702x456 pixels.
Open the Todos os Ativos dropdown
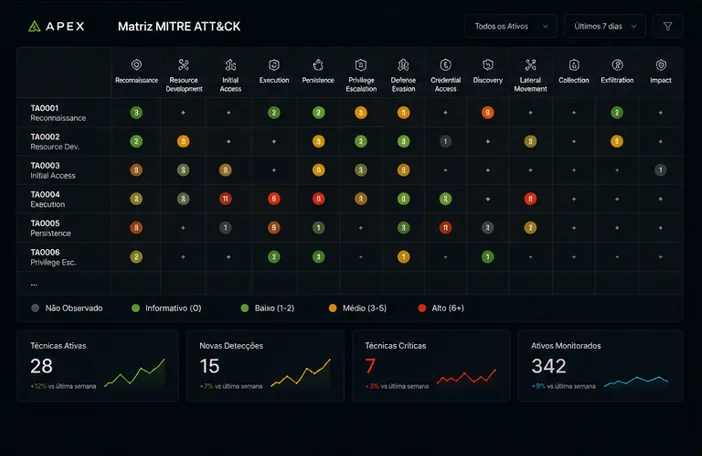511,26
